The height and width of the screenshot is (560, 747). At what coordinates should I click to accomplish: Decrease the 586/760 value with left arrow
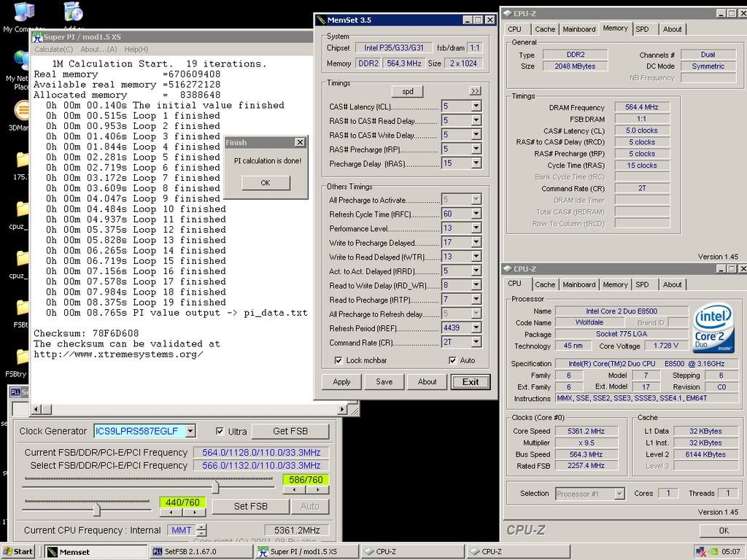(295, 489)
